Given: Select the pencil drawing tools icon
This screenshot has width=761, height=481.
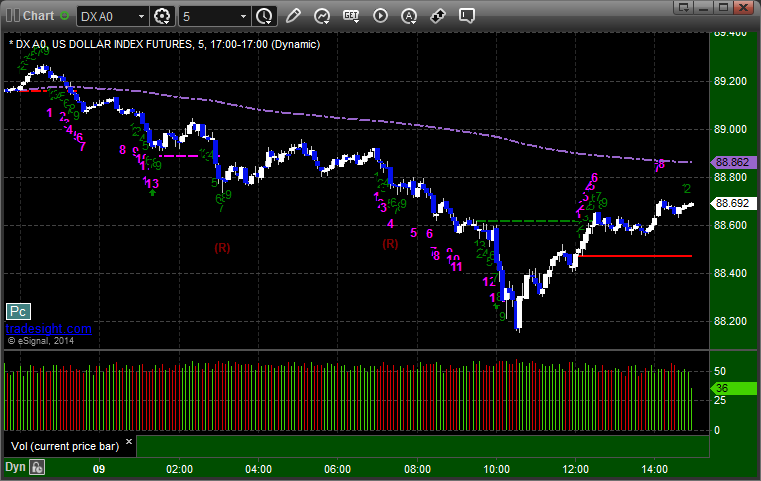Looking at the screenshot, I should 293,16.
